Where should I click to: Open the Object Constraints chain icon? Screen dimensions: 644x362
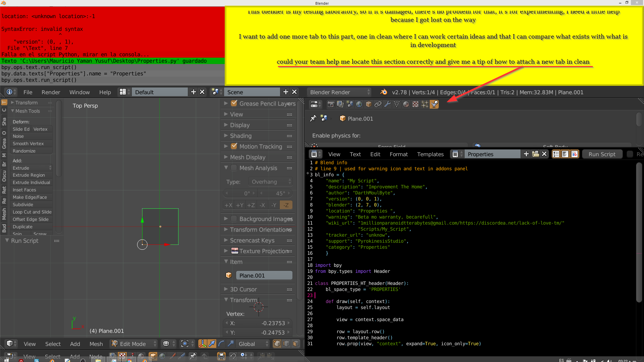(x=378, y=104)
